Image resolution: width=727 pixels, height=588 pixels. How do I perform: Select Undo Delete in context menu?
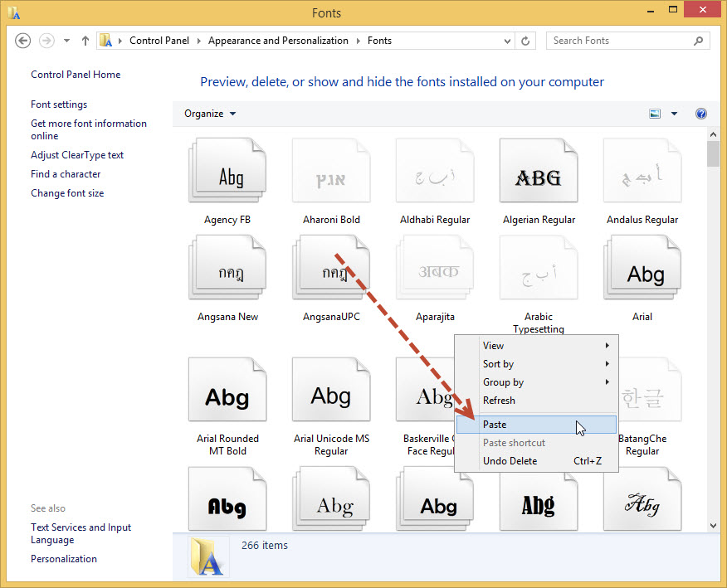coord(510,461)
